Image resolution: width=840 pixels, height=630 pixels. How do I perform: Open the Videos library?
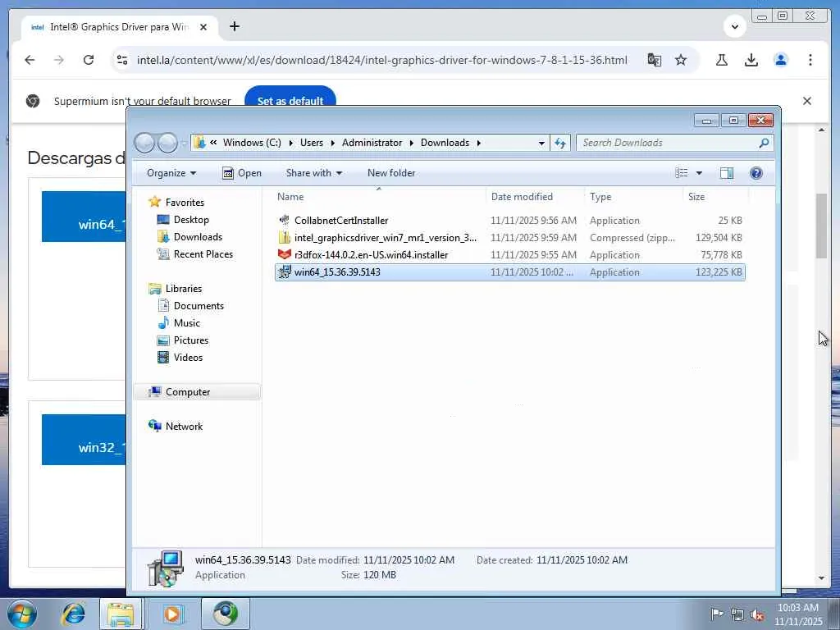point(180,358)
